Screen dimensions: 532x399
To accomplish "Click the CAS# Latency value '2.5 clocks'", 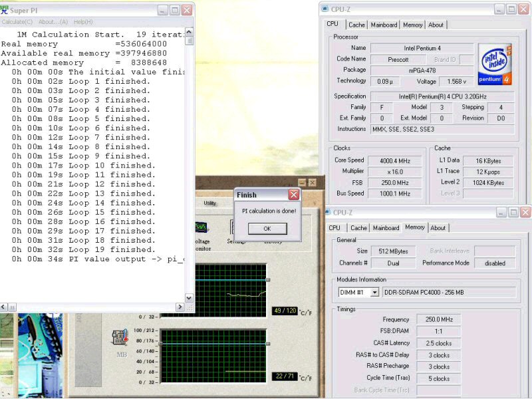I will click(x=438, y=343).
